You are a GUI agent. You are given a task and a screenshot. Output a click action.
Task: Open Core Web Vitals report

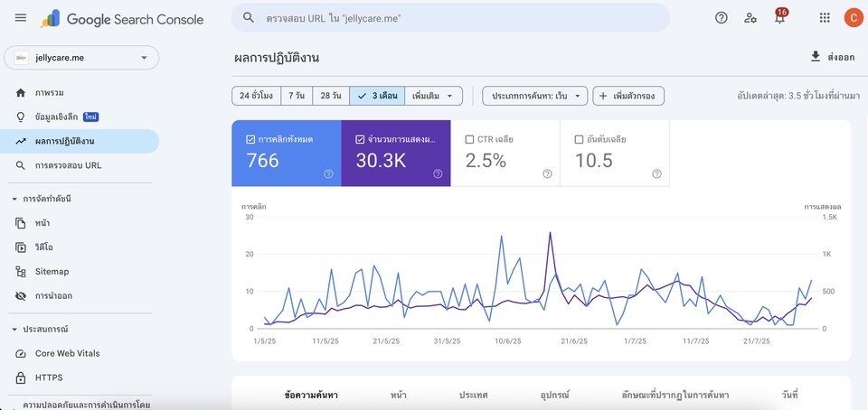67,353
